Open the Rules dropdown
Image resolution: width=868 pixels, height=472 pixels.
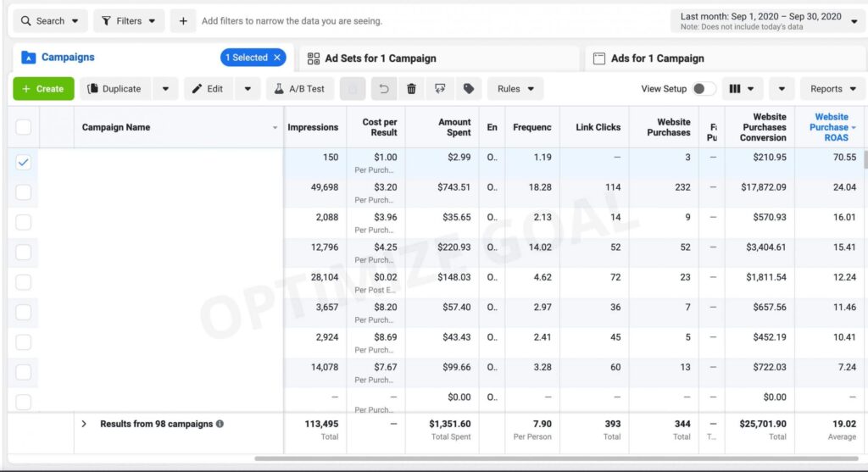pyautogui.click(x=515, y=88)
